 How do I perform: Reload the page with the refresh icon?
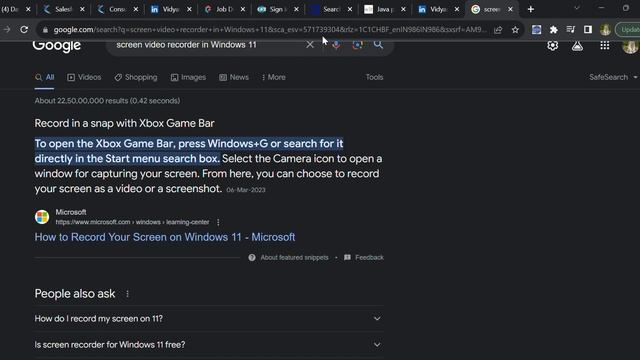(24, 29)
